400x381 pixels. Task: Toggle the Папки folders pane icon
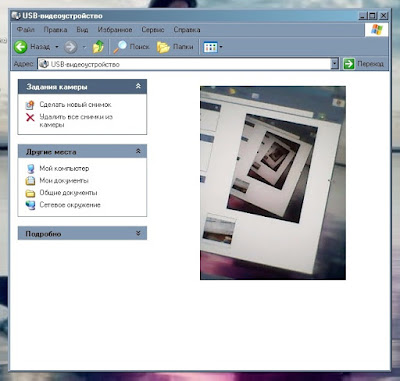(163, 47)
